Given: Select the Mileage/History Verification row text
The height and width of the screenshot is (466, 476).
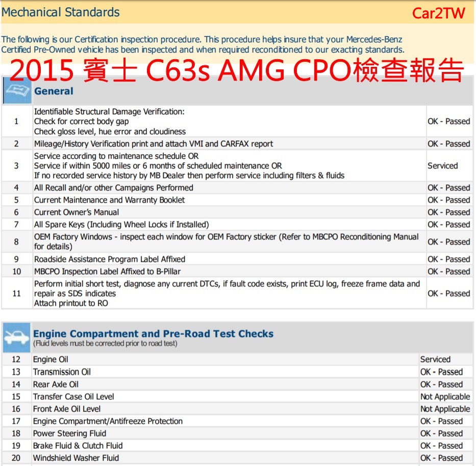Looking at the screenshot, I should click(x=154, y=144).
